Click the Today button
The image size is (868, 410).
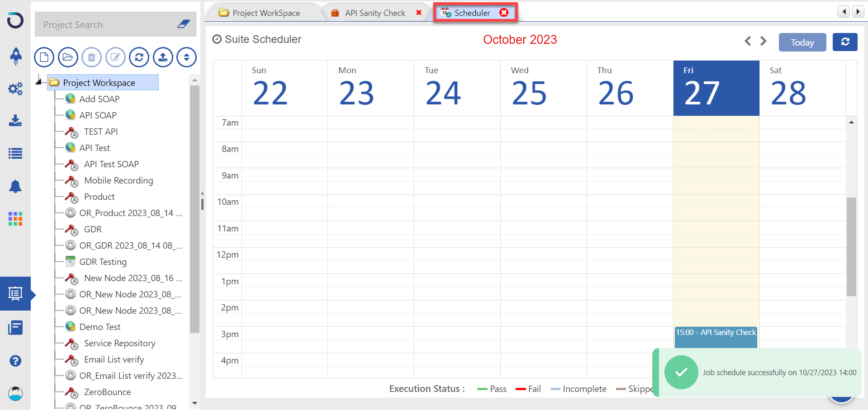tap(802, 42)
